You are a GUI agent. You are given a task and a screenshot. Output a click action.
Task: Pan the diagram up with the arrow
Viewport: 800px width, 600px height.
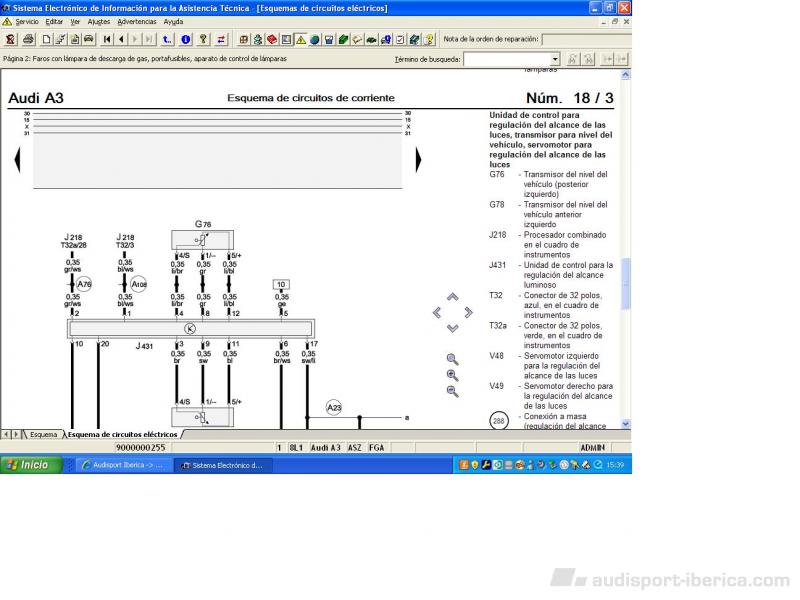pyautogui.click(x=453, y=297)
